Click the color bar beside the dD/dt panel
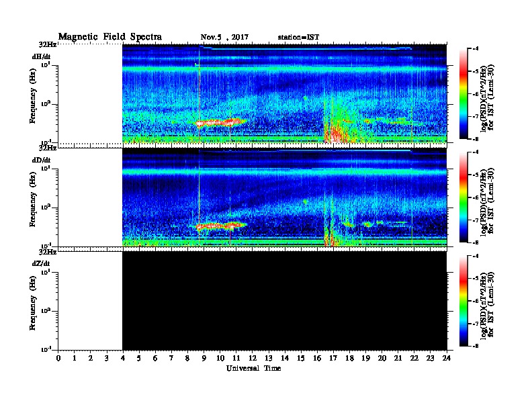Viewport: 532px width, 411px height. click(463, 197)
